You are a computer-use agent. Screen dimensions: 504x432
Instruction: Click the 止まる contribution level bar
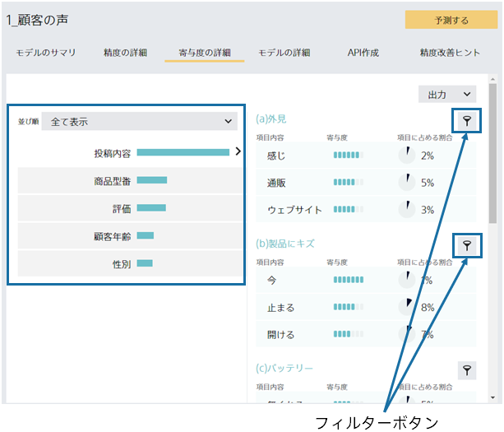[349, 307]
